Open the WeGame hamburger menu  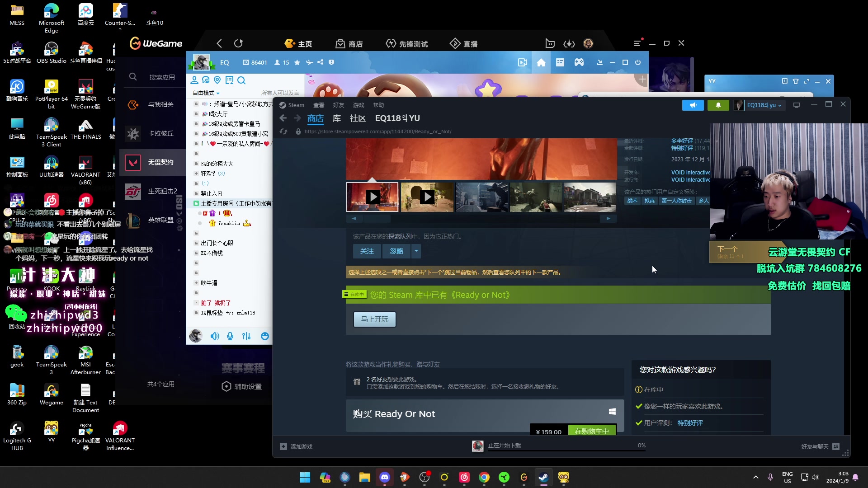[x=637, y=43]
